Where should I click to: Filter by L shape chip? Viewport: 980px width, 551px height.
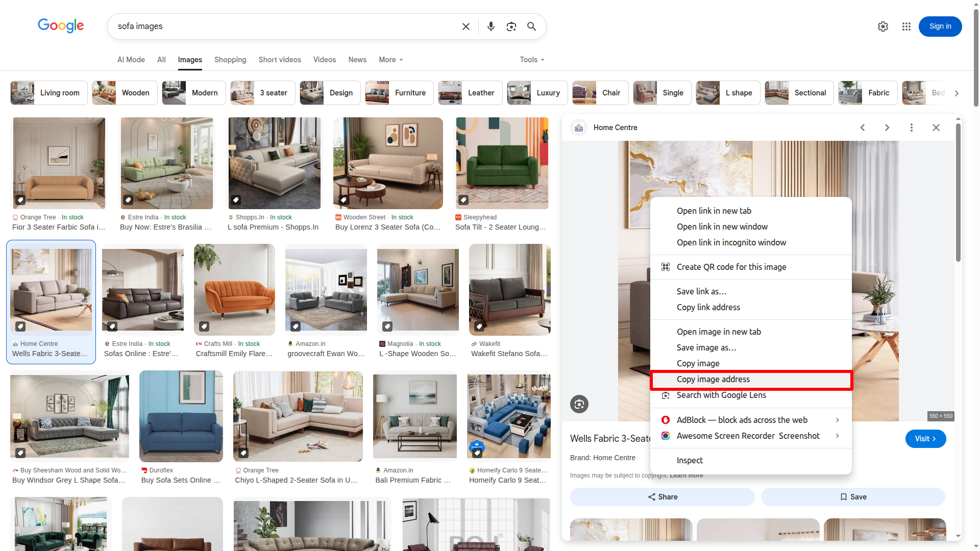pos(728,93)
